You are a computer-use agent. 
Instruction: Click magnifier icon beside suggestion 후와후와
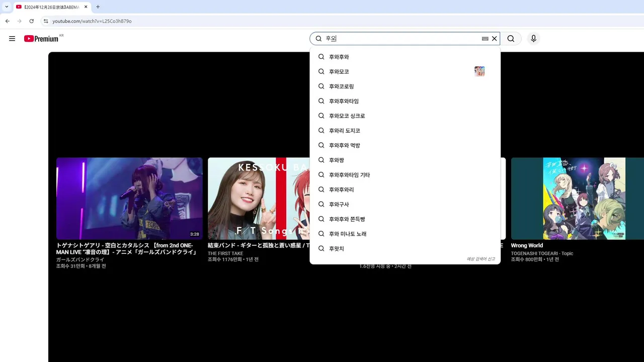coord(321,57)
